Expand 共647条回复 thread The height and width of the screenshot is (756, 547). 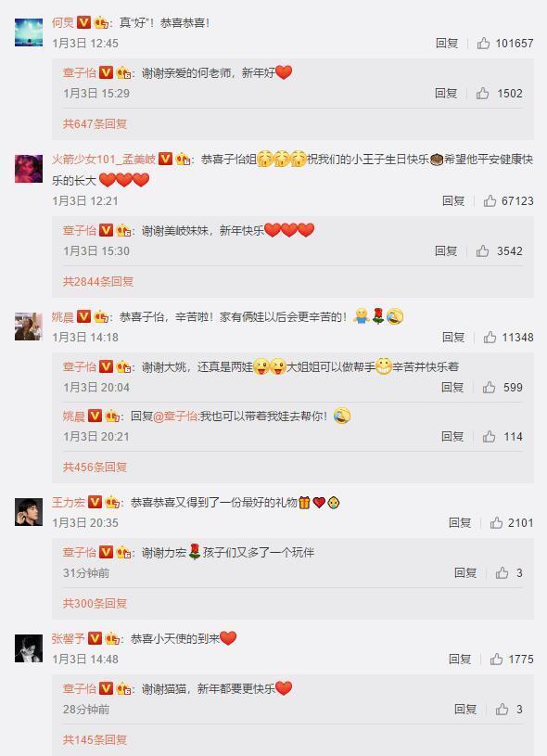(x=95, y=124)
